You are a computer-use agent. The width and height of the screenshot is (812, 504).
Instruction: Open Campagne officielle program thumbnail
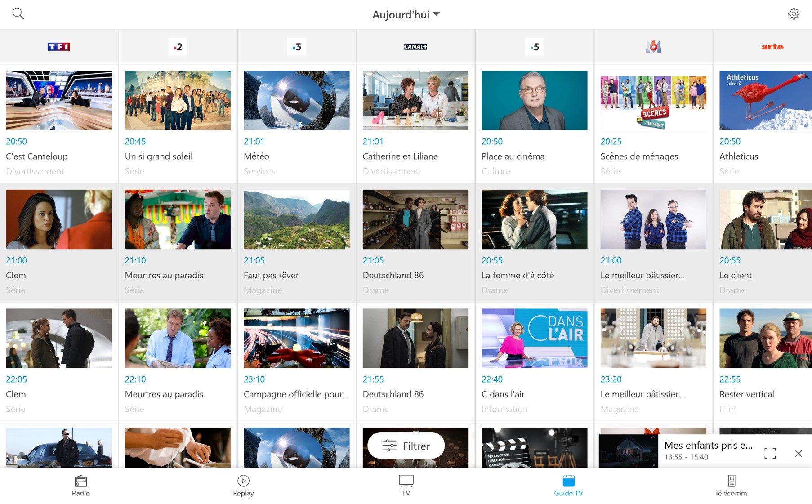point(297,338)
